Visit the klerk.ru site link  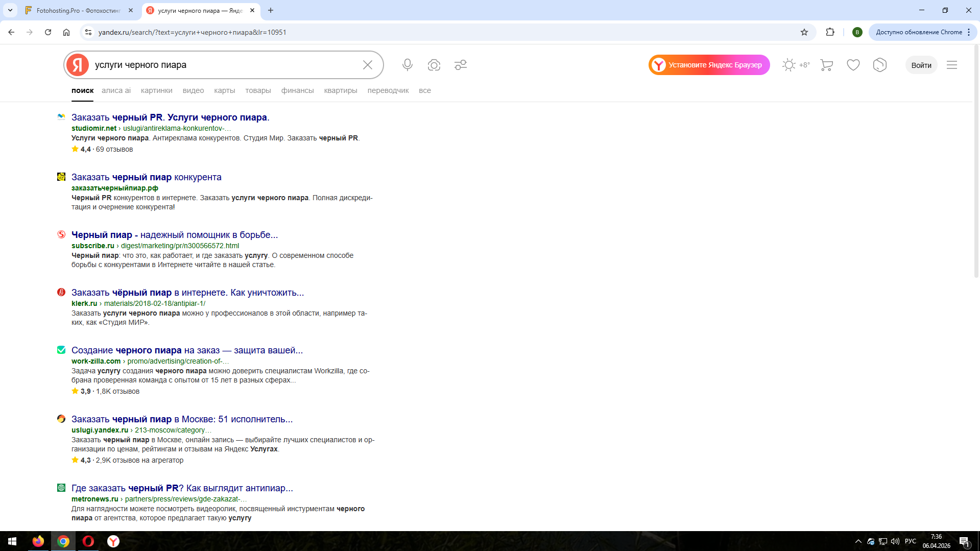[x=84, y=303]
